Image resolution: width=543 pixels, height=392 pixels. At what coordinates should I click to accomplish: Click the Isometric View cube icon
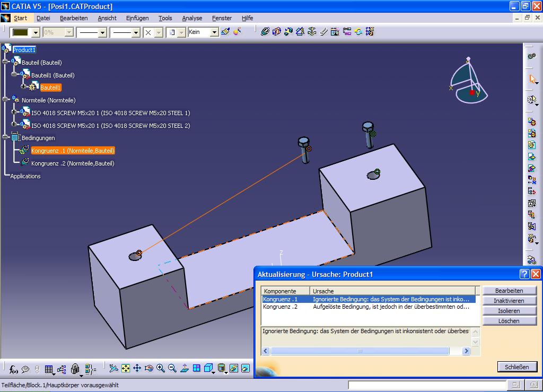[208, 368]
